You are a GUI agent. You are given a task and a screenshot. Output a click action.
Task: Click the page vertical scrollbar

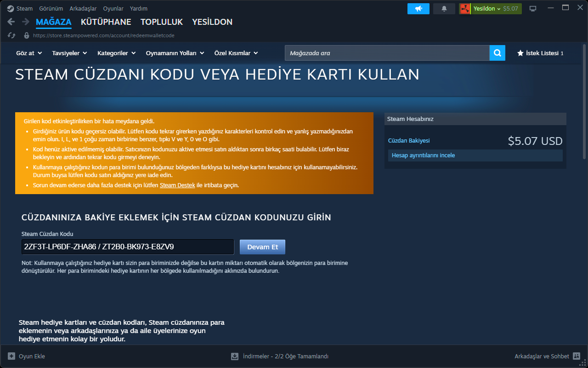pos(584,101)
